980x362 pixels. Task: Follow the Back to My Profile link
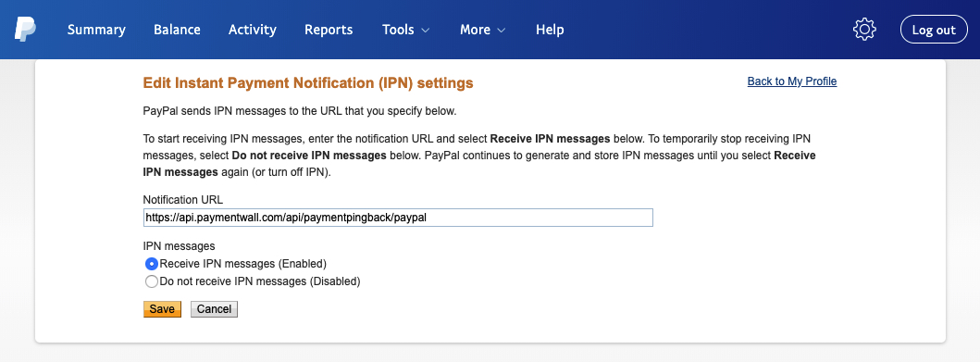click(x=792, y=81)
